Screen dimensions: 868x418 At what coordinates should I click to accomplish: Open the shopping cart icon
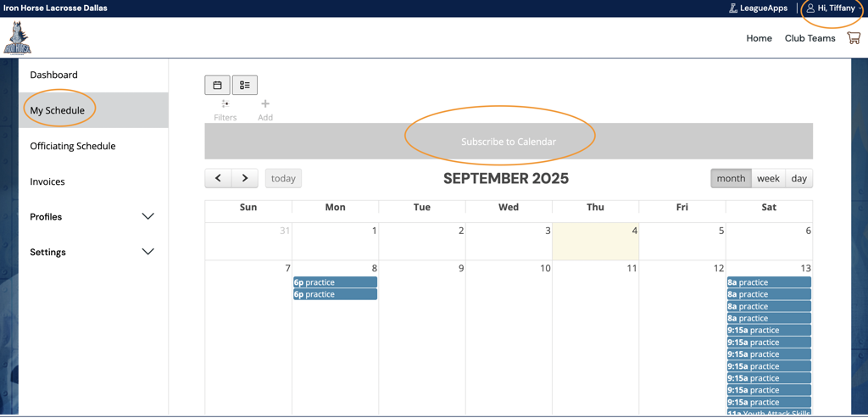point(854,38)
